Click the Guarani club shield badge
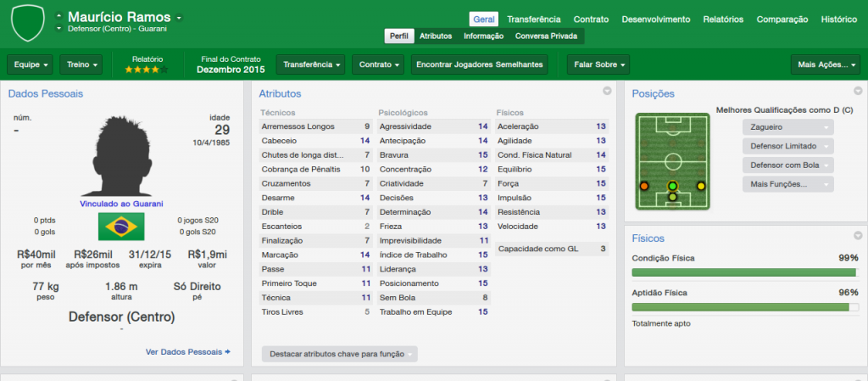Image resolution: width=868 pixels, height=381 pixels. click(30, 23)
